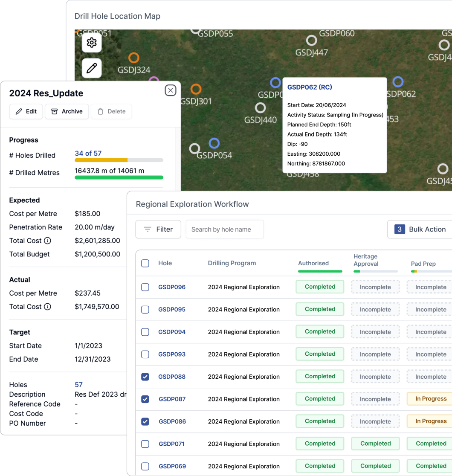Click the filter lines icon inside the Filter button
Viewport: 452px width, 476px height.
(x=147, y=229)
